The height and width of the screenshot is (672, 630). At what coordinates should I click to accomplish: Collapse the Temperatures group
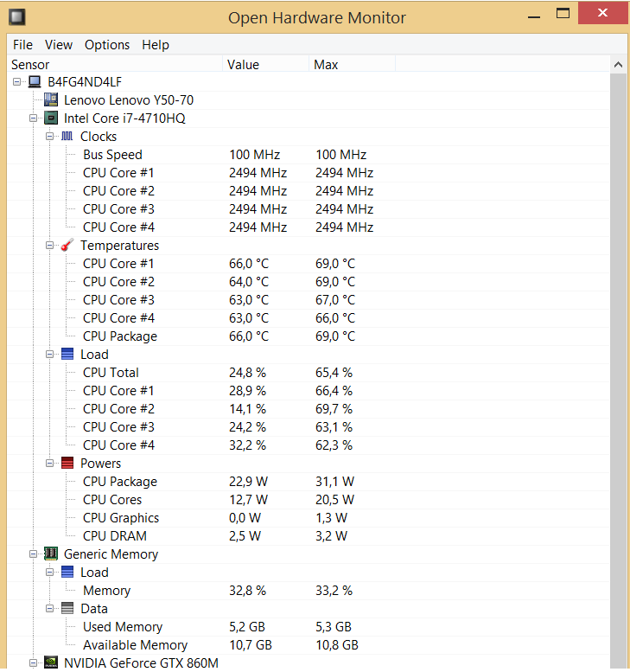49,245
